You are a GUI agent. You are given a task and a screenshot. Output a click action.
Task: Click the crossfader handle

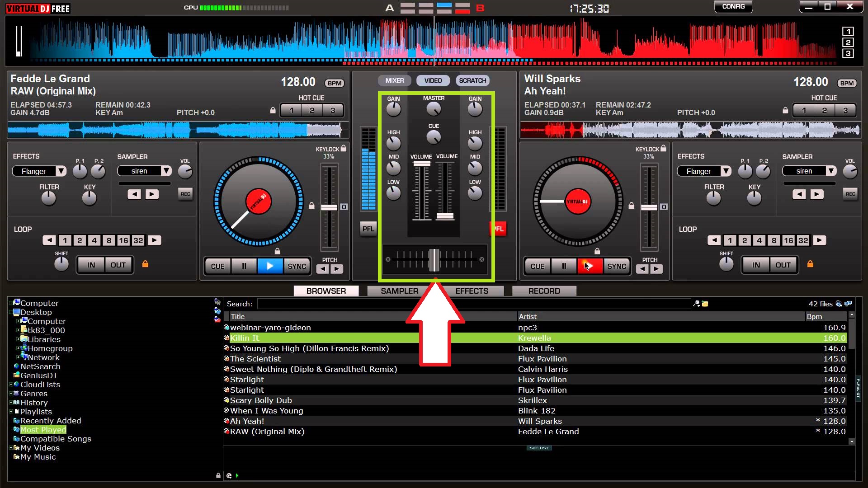pyautogui.click(x=434, y=260)
